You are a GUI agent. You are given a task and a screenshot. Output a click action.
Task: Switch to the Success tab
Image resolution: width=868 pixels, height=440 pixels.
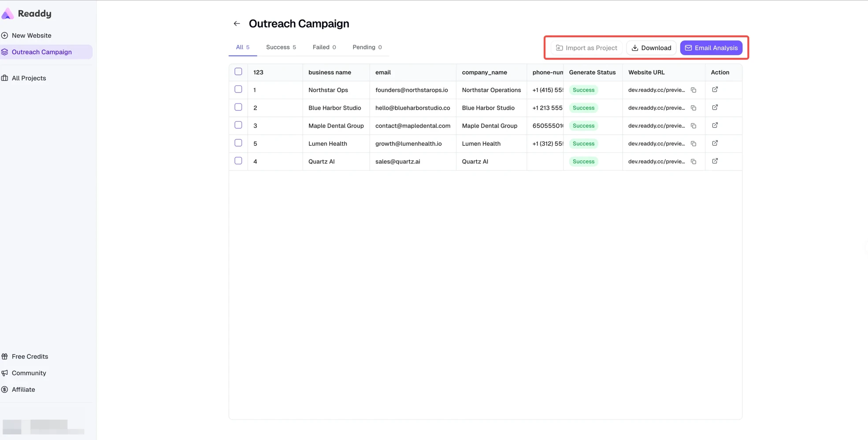[281, 47]
